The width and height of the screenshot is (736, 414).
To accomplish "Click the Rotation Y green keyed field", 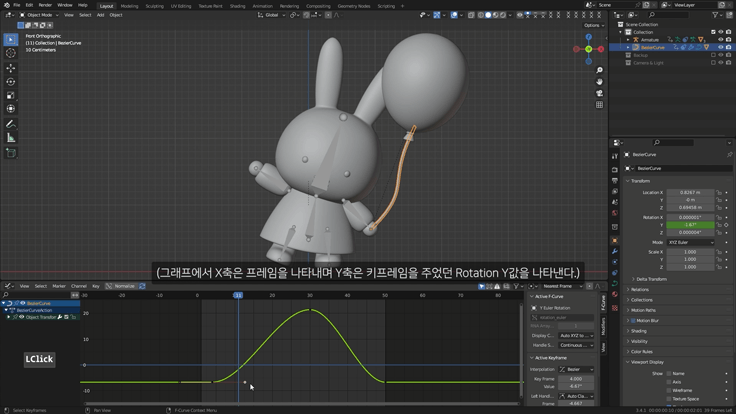I will [690, 225].
